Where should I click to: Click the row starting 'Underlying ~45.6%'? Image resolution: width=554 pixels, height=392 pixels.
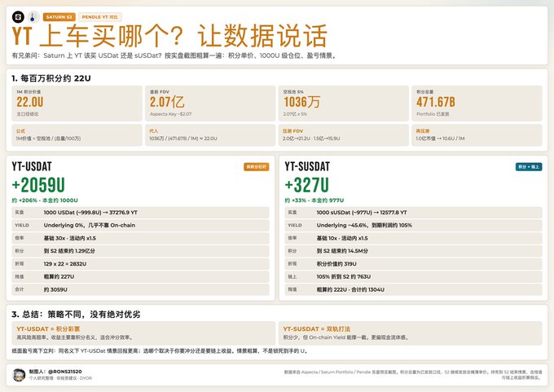point(413,225)
